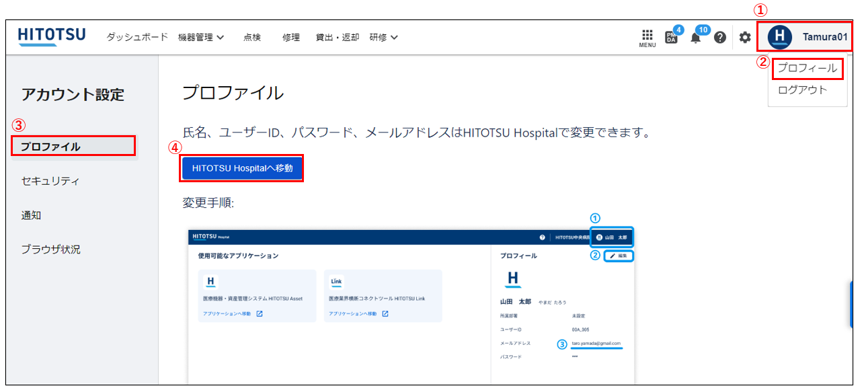Viewport: 868px width, 388px height.
Task: Click the アカウント設定 sidebar heading
Action: (x=73, y=94)
